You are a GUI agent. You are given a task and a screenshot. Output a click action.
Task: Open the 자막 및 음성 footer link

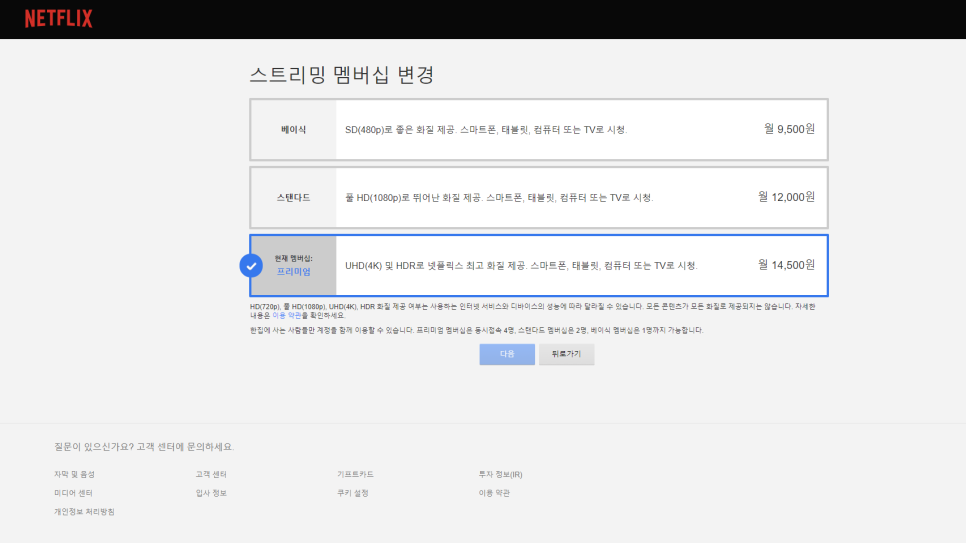click(74, 474)
